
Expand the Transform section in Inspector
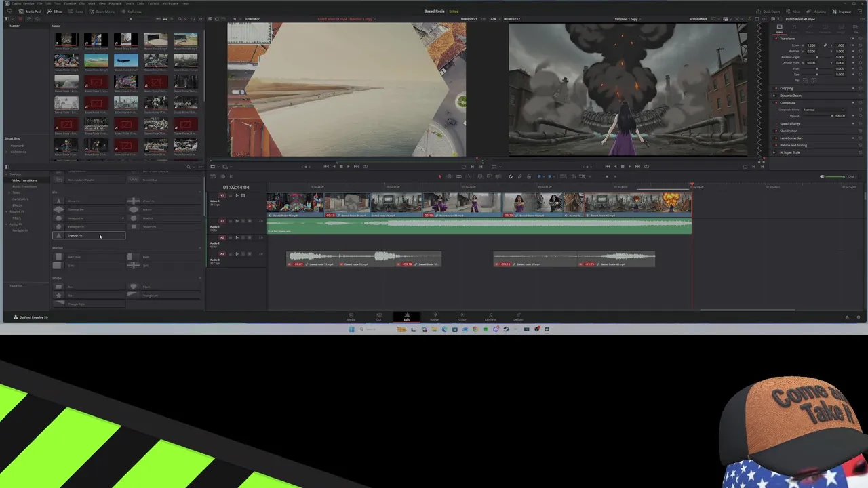[x=787, y=39]
